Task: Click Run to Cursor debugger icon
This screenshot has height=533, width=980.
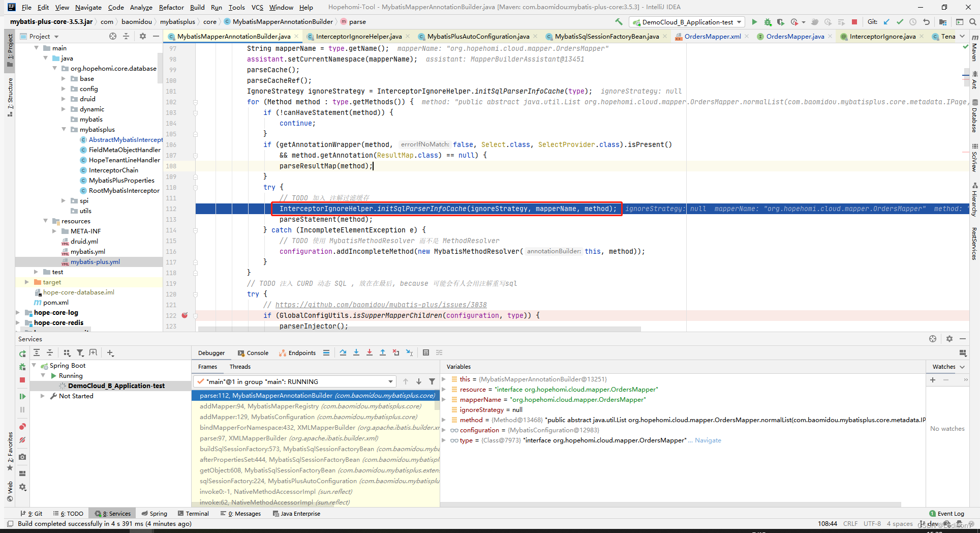Action: (409, 352)
